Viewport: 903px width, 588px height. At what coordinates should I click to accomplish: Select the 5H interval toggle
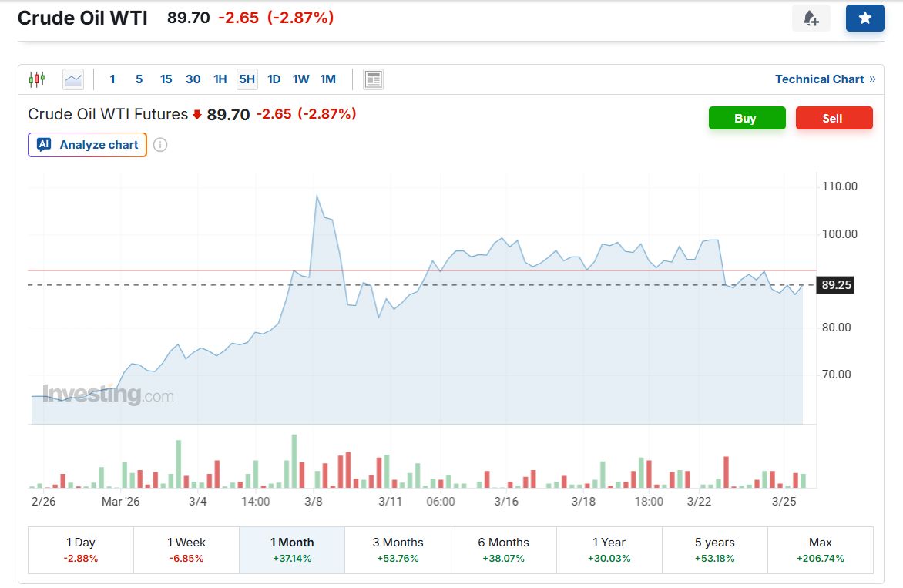[247, 79]
